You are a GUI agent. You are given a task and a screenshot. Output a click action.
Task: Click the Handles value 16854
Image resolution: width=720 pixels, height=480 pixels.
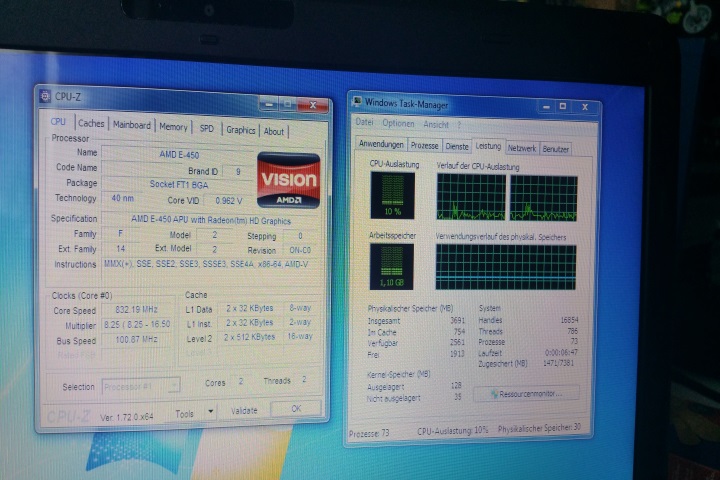569,320
